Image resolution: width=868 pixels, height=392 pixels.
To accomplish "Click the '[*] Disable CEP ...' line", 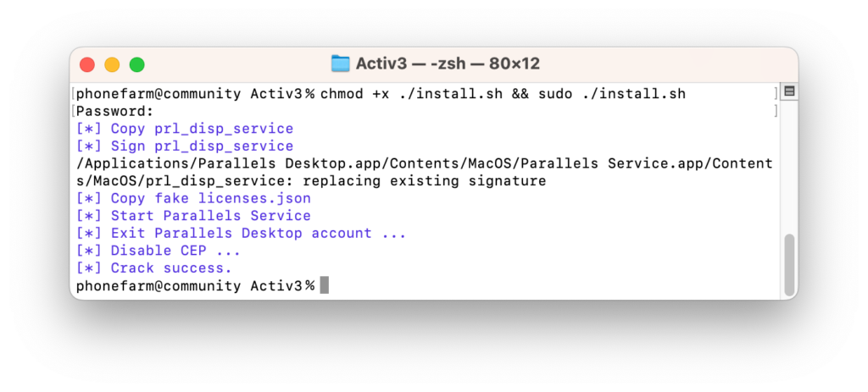I will [x=159, y=251].
